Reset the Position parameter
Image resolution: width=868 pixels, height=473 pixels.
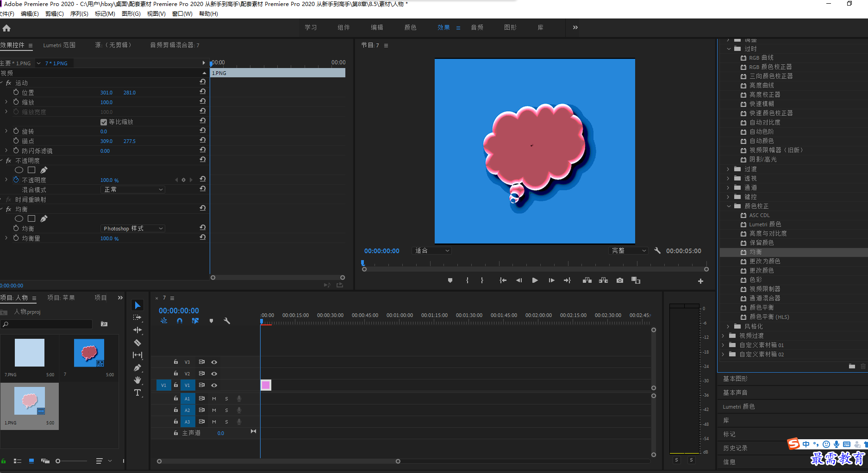(x=202, y=92)
